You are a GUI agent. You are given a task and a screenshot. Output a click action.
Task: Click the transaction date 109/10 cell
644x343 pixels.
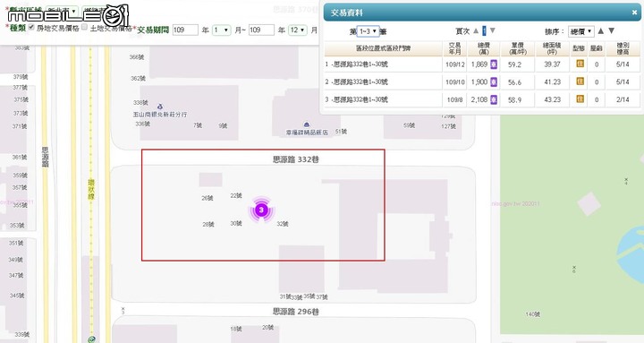[x=455, y=82]
